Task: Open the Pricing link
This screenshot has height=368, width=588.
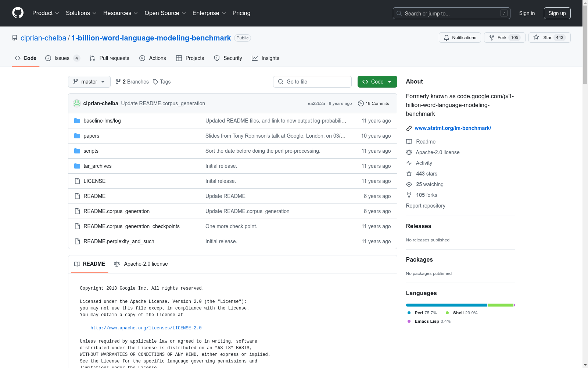Action: click(241, 13)
